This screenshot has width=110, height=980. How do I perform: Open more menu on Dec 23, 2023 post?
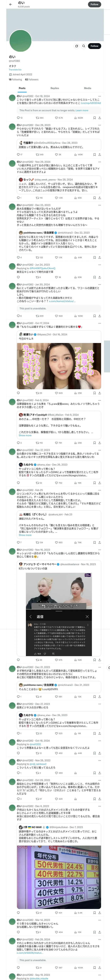pyautogui.click(x=99, y=205)
